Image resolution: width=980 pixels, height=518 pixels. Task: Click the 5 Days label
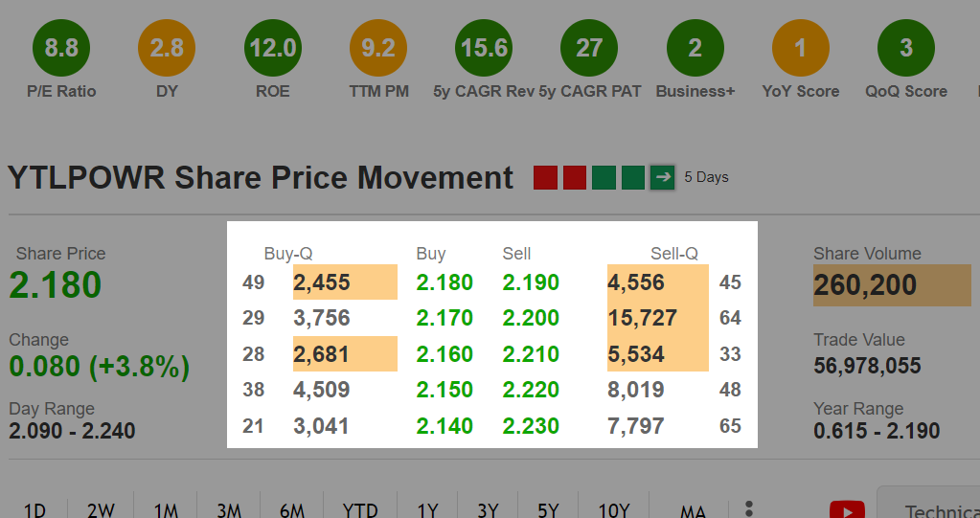coord(706,177)
